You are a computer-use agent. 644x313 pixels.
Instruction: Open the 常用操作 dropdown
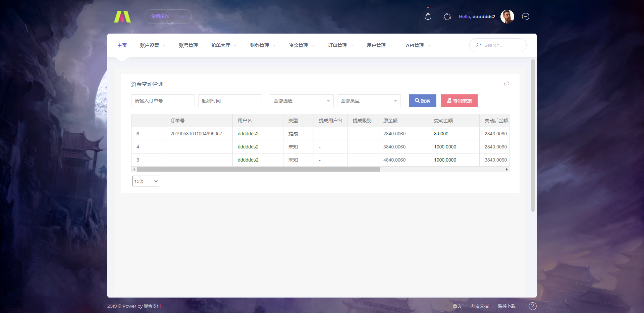coord(168,16)
